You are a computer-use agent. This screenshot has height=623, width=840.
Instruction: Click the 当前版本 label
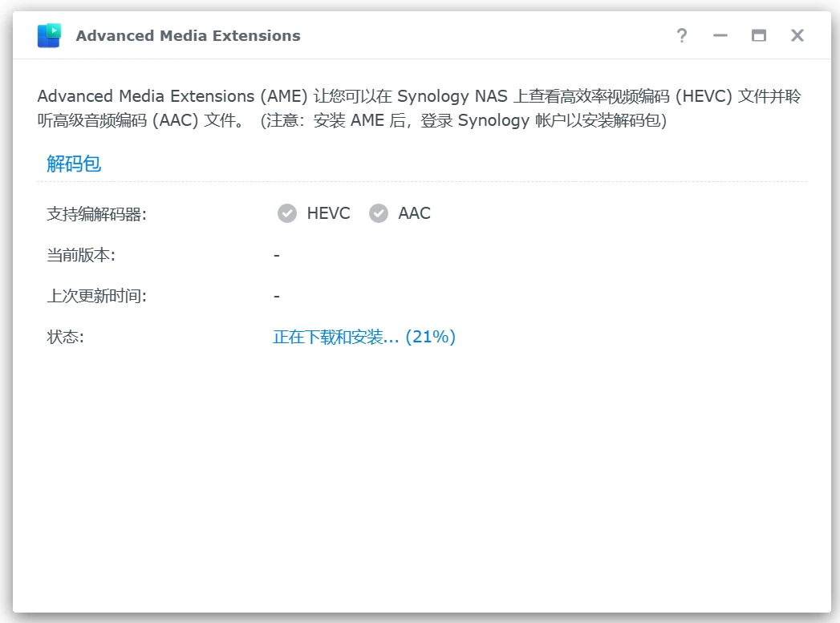81,255
